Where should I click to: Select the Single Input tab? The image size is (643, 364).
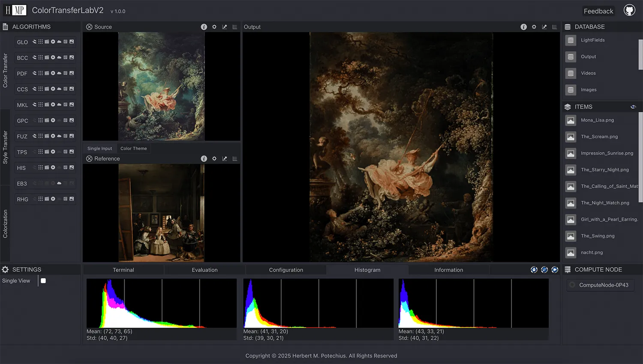click(99, 149)
